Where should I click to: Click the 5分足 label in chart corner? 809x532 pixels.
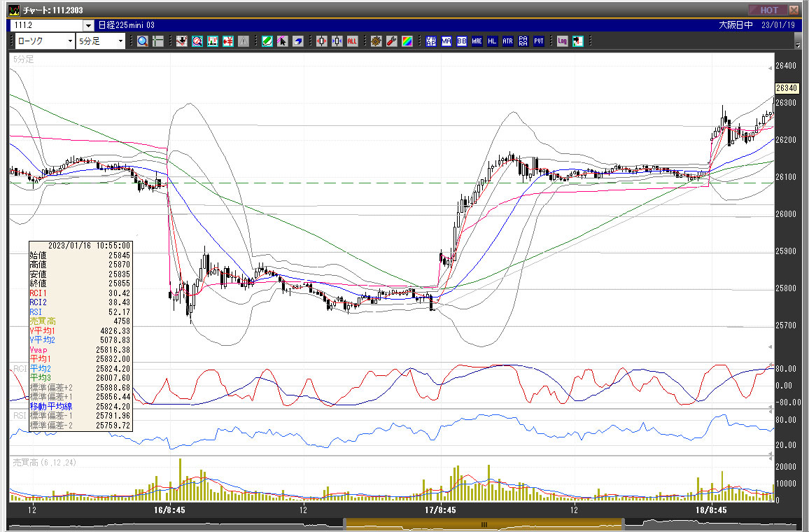23,59
